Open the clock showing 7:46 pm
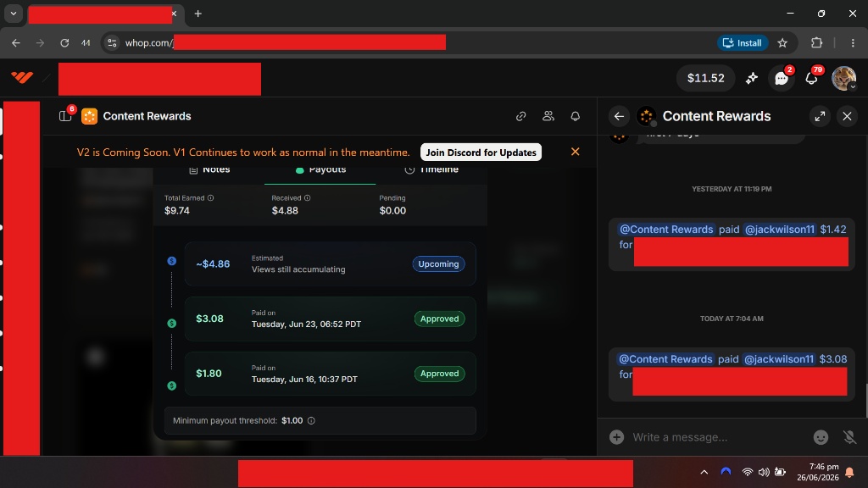 point(818,472)
